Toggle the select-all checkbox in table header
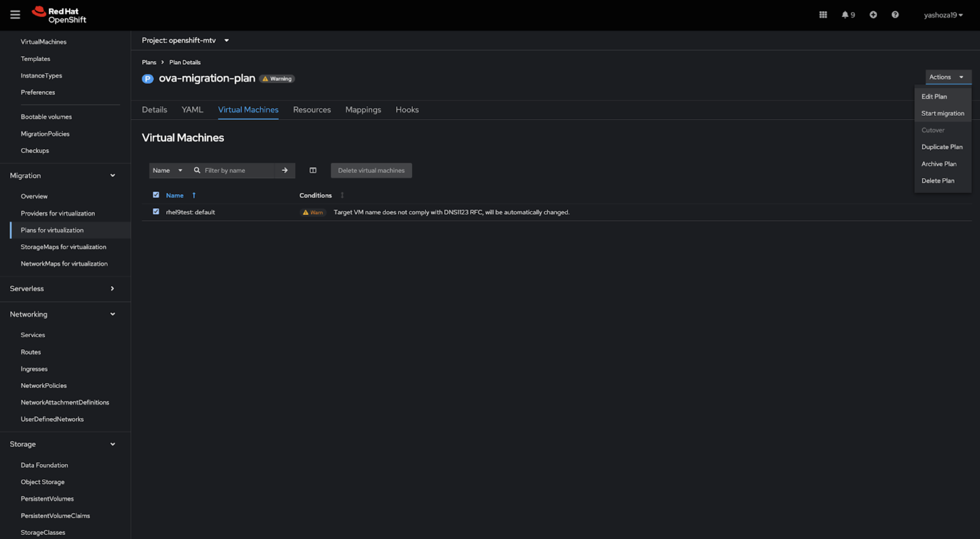This screenshot has height=539, width=980. click(x=156, y=195)
